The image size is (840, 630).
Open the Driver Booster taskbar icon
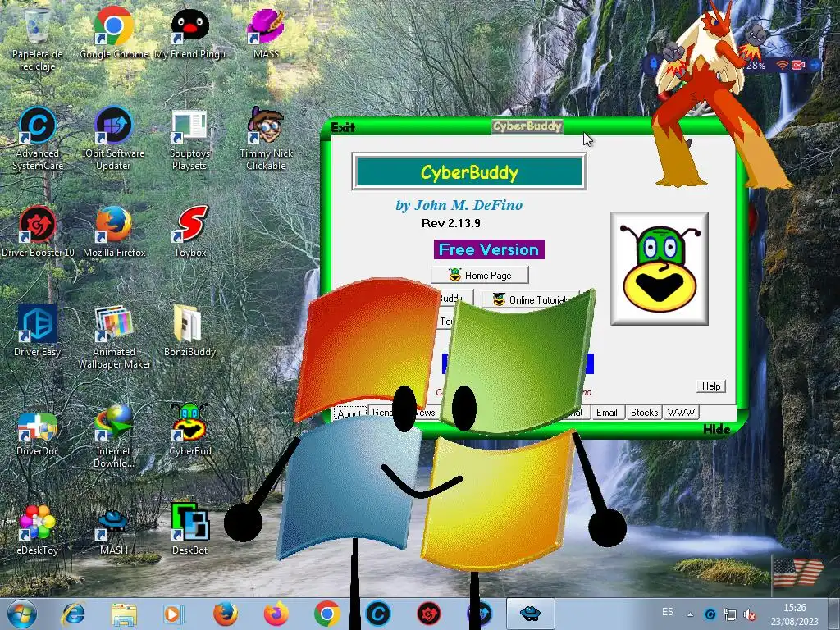pos(428,614)
